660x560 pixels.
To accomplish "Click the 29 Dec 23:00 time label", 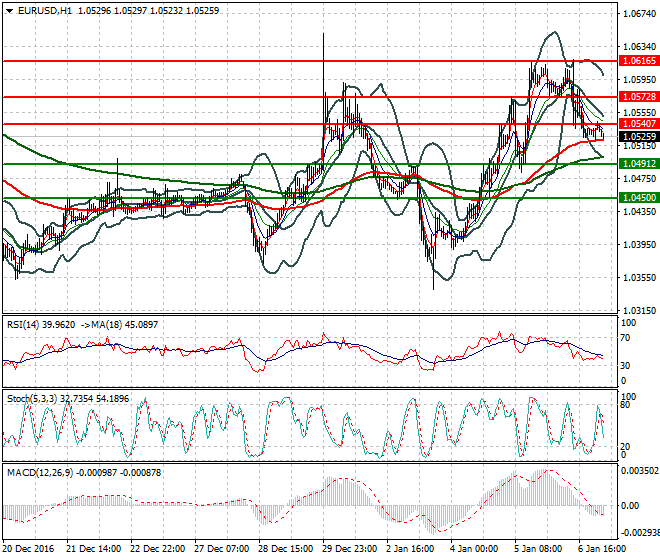I will click(350, 549).
